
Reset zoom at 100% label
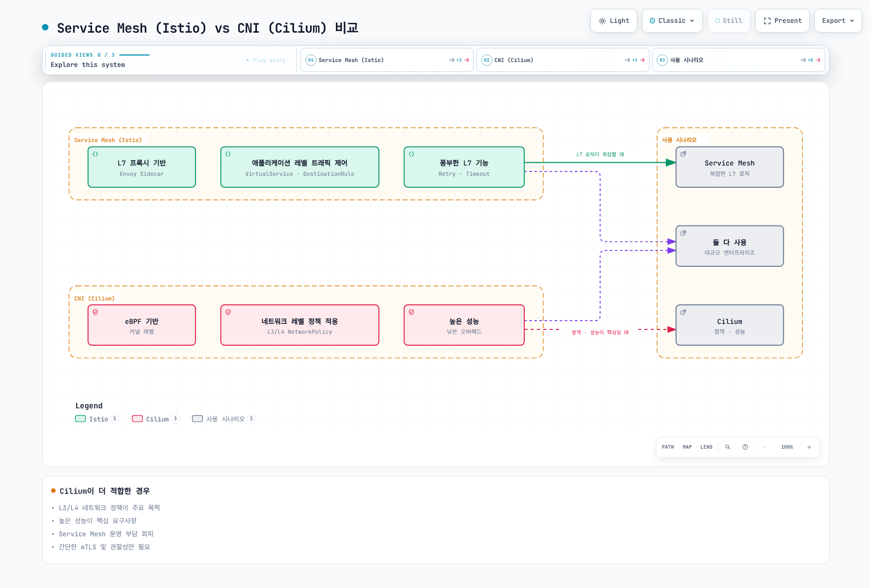point(787,447)
